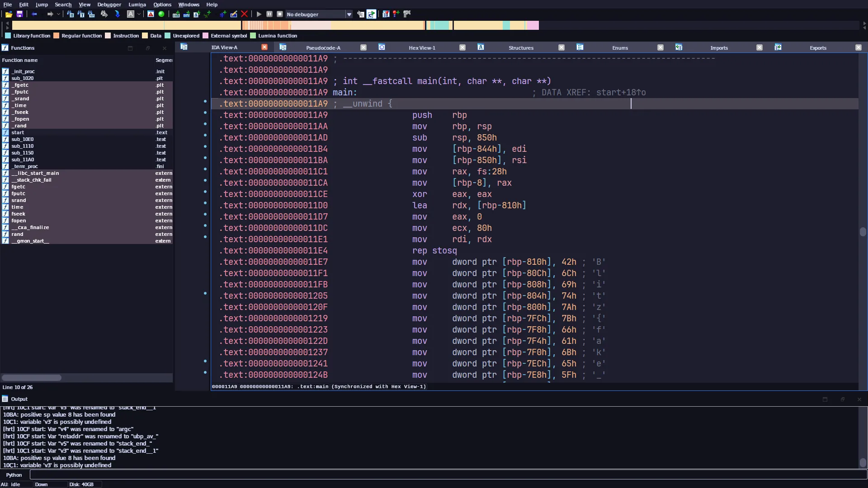Save the current IDA database
Screen dimensions: 868x488
[x=19, y=14]
